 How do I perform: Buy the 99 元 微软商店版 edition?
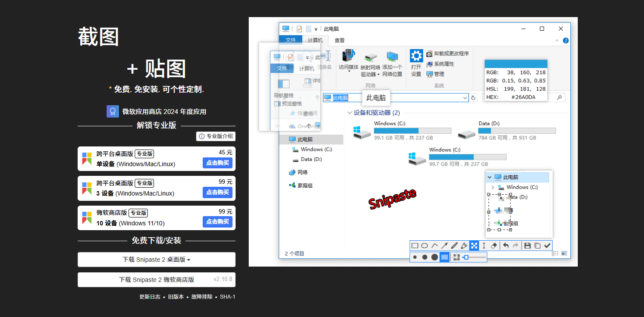(218, 222)
